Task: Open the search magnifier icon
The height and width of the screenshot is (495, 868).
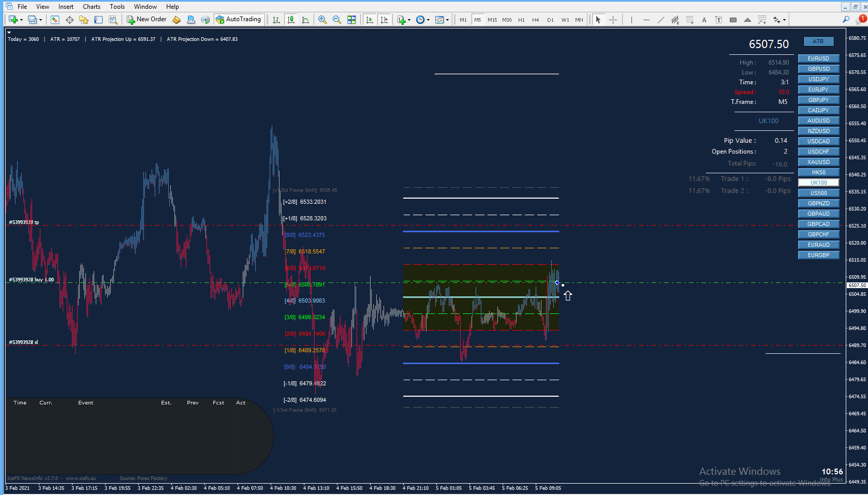Action: 846,20
